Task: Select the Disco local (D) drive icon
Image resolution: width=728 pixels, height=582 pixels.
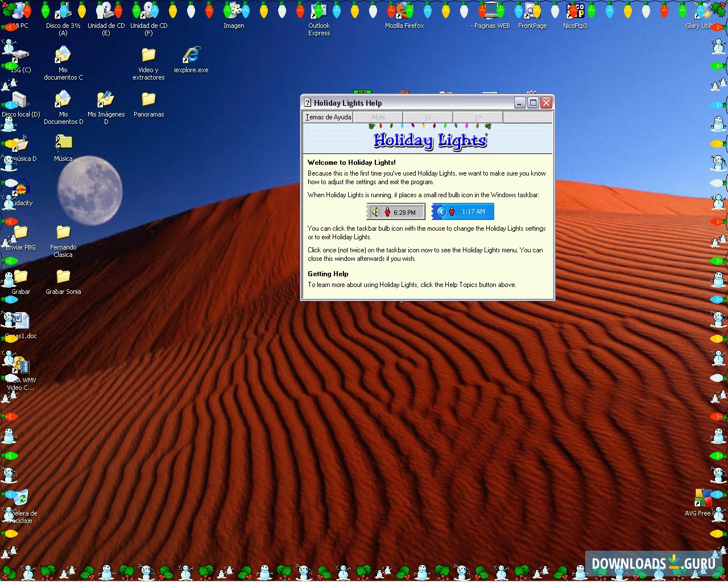Action: 20,99
